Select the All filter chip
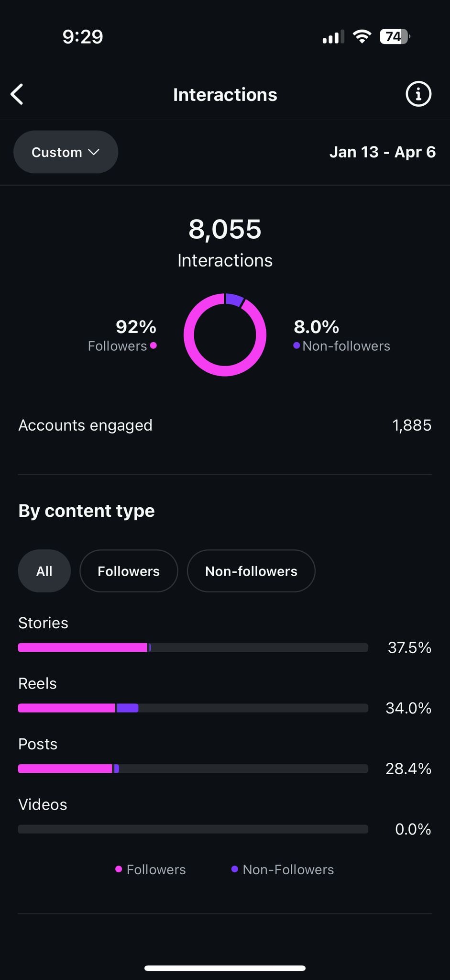Image resolution: width=450 pixels, height=980 pixels. point(44,571)
